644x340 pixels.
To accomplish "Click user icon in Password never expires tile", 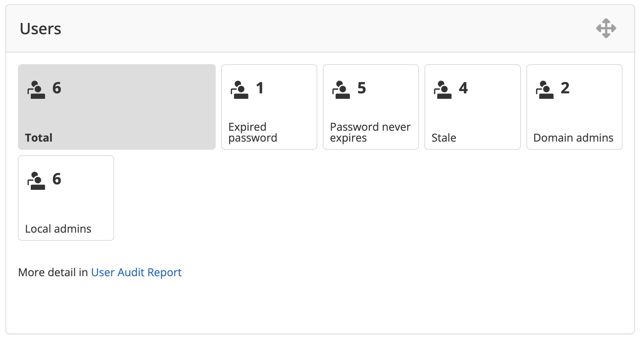I will pos(341,90).
